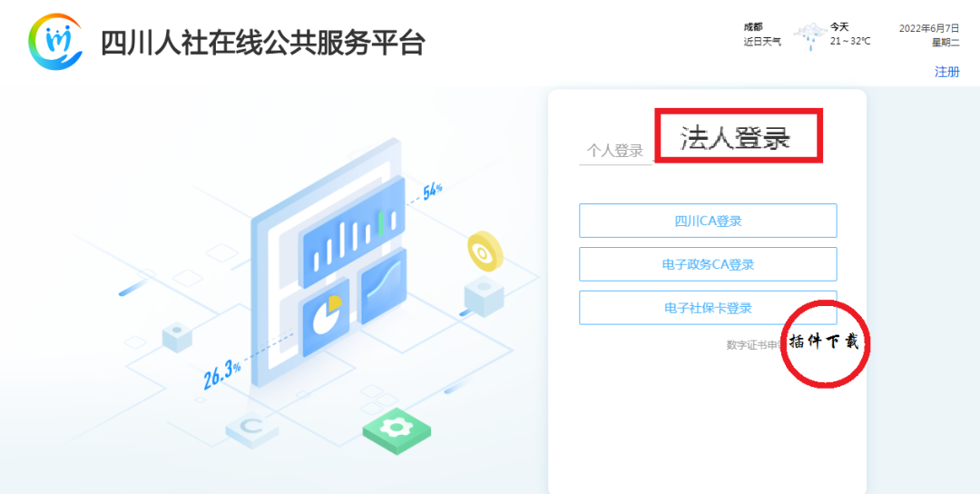This screenshot has height=494, width=980.
Task: Click the pie chart tile in illustration
Action: coord(326,324)
